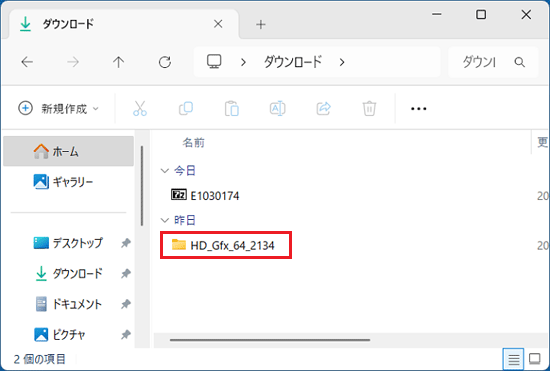Open ホーム in the navigation pane

click(x=68, y=151)
